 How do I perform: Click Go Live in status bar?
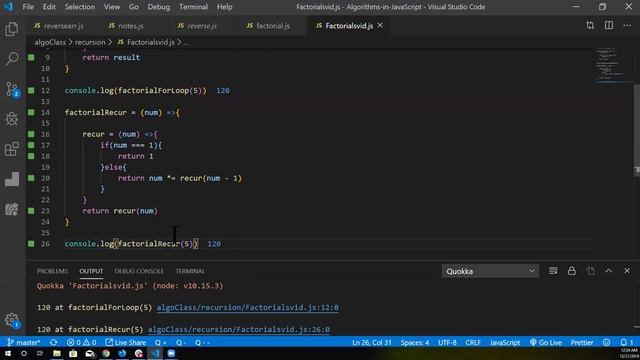(x=546, y=342)
